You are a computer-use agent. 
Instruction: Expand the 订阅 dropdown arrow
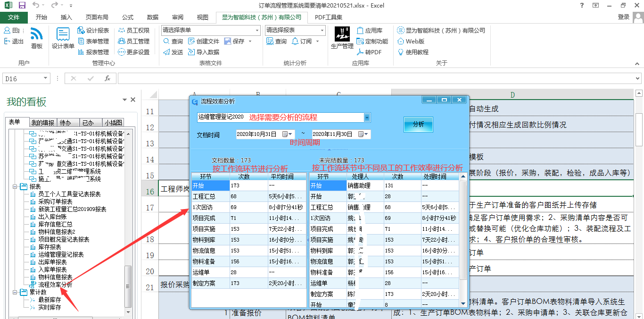click(318, 41)
